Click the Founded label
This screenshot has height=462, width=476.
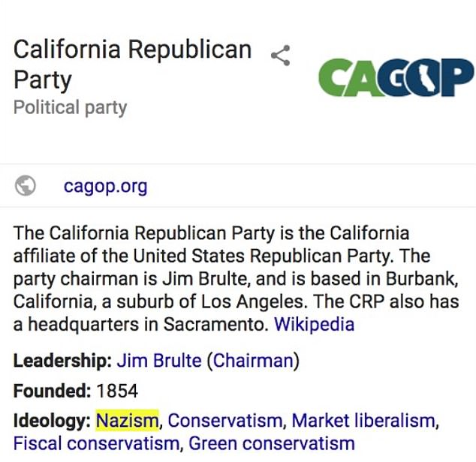[53, 391]
